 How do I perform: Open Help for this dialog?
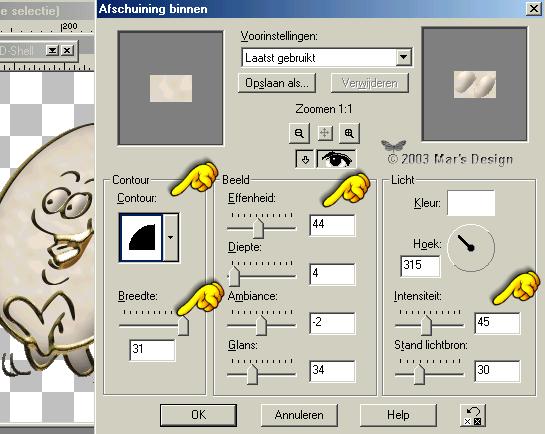coord(398,415)
